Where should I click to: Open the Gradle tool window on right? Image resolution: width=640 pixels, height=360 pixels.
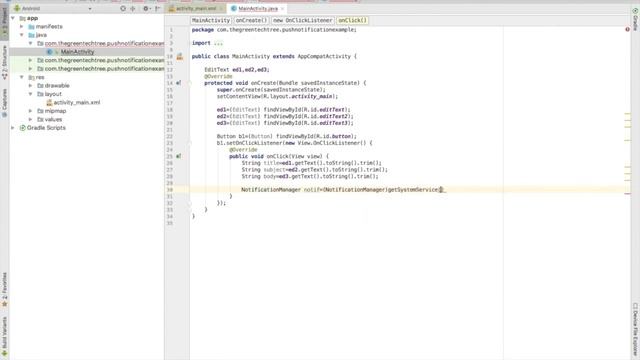(x=635, y=20)
